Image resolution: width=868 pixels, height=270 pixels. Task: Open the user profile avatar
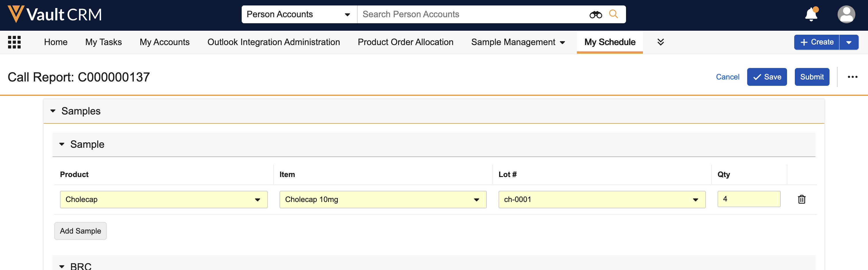coord(846,14)
